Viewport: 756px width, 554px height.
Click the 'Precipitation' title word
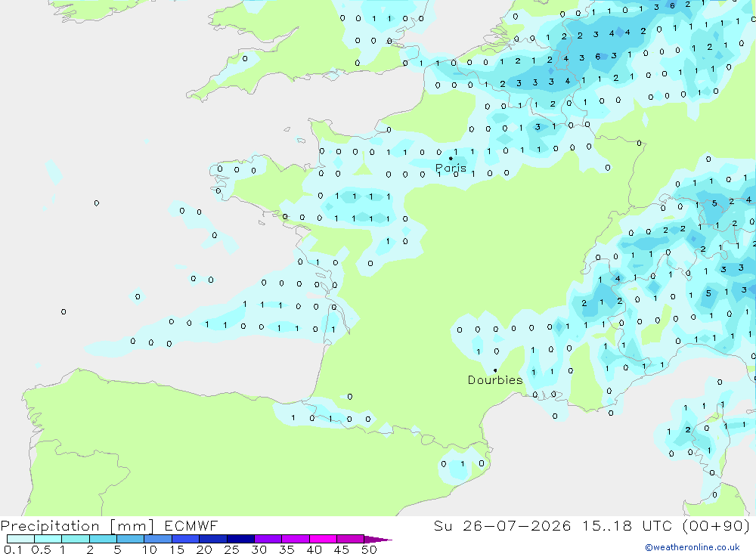coord(50,526)
